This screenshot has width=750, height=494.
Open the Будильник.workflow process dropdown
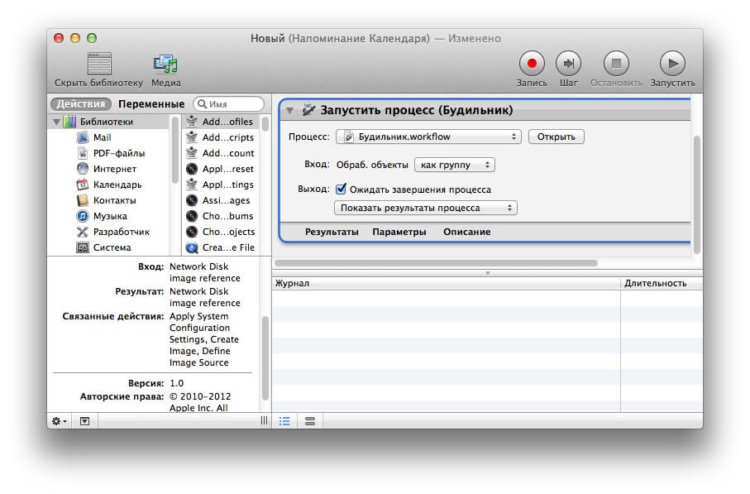pos(429,137)
